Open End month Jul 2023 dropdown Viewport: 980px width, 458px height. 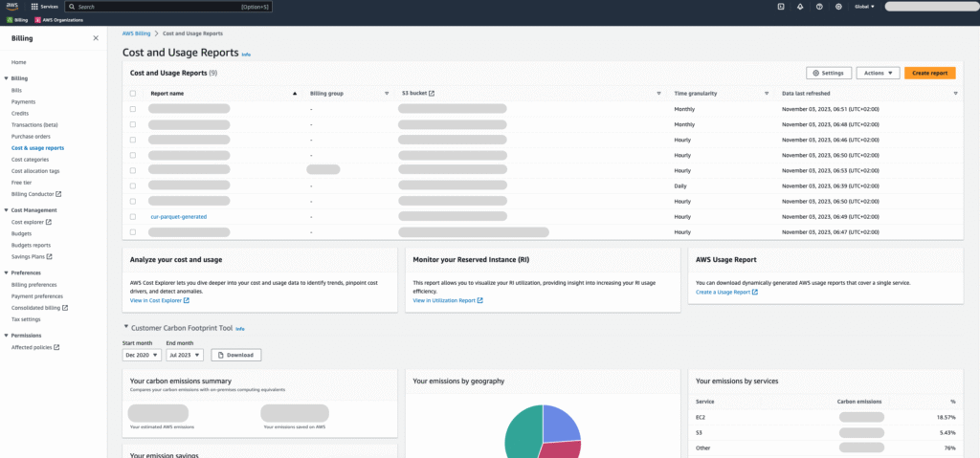pos(185,355)
